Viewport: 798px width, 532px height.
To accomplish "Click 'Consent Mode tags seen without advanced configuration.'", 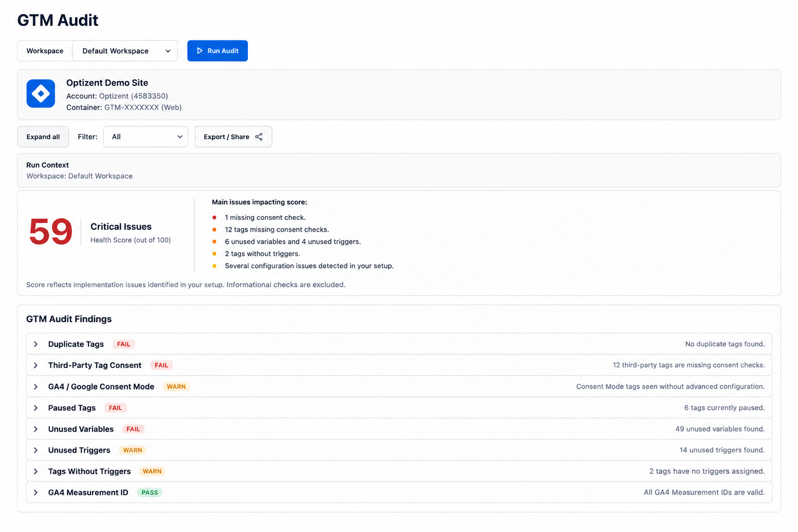I will tap(670, 387).
